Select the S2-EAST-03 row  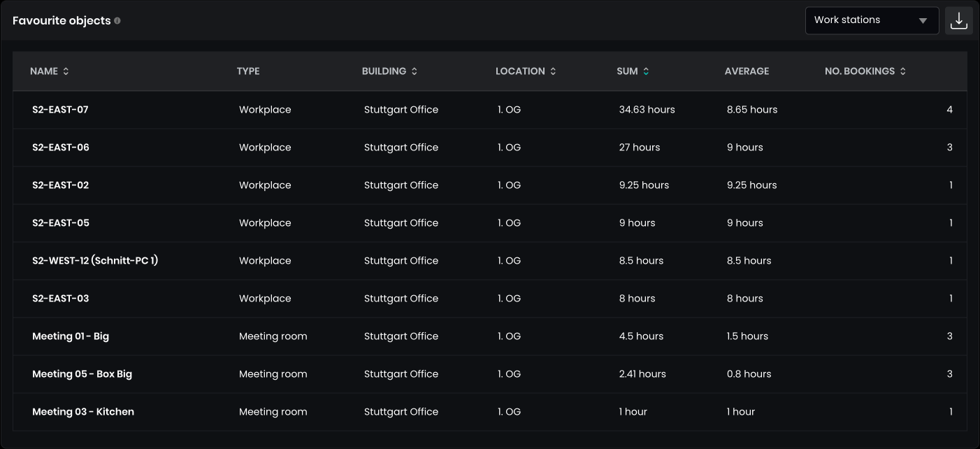(61, 299)
